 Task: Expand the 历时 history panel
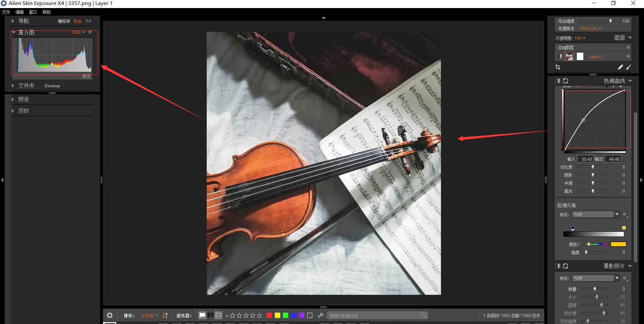[23, 111]
